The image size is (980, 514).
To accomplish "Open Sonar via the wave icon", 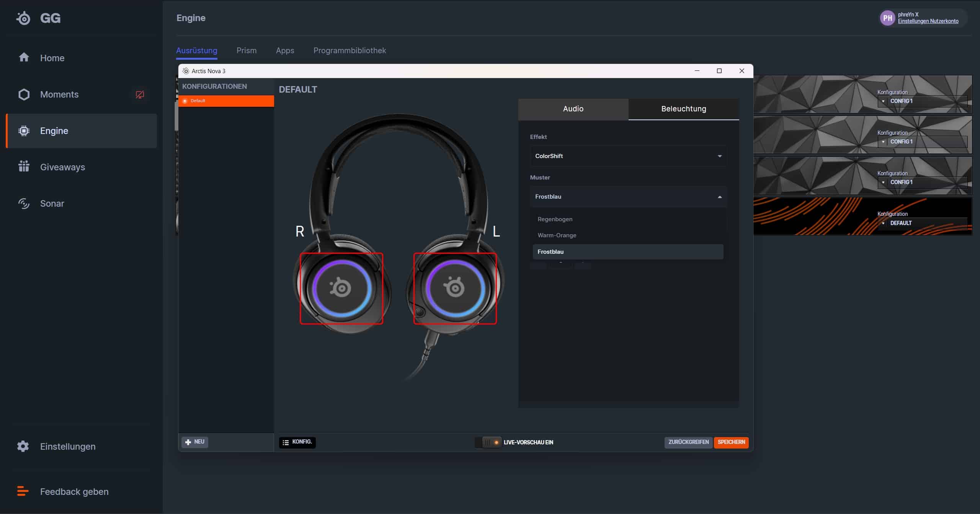I will [x=24, y=203].
